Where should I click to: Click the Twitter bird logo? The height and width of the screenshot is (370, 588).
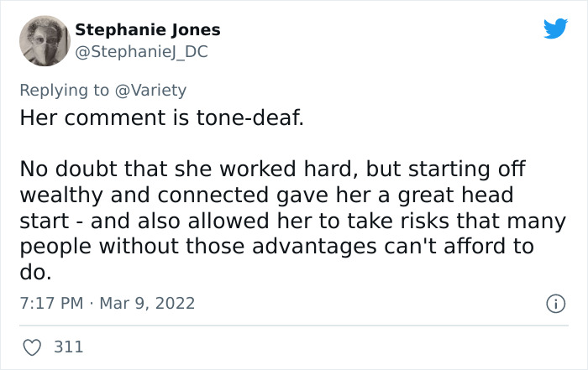pyautogui.click(x=555, y=29)
